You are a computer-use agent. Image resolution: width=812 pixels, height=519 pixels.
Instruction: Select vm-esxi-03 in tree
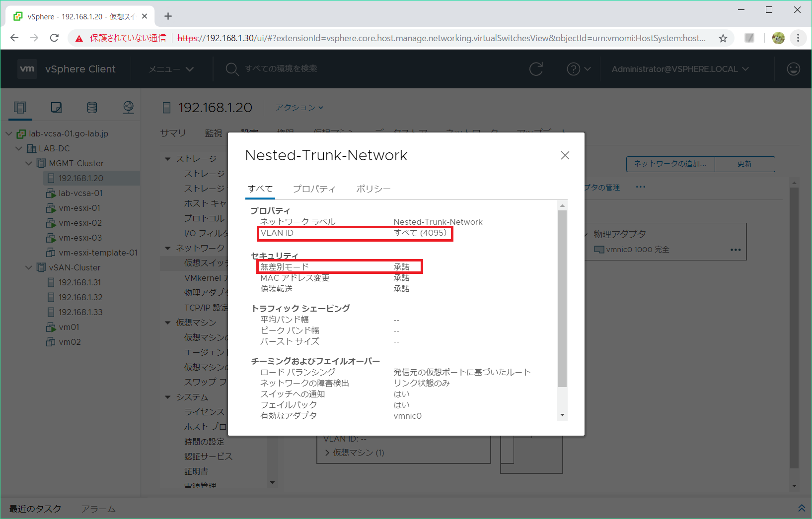pyautogui.click(x=80, y=238)
